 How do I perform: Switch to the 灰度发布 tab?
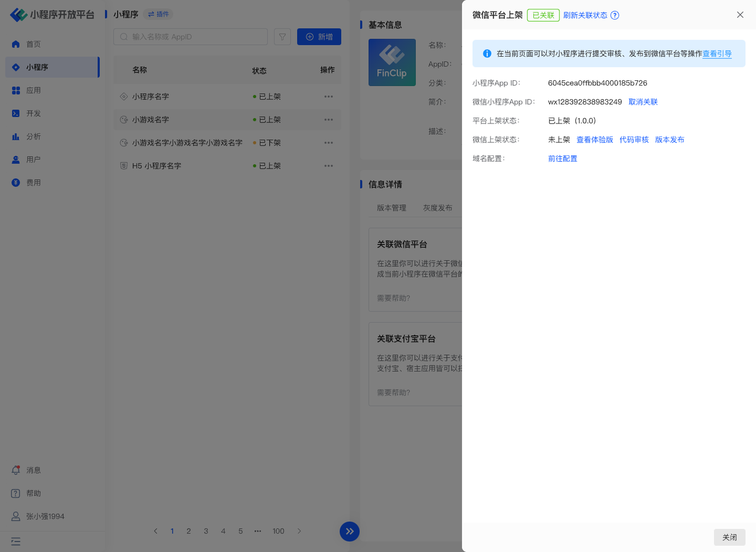[x=438, y=208]
